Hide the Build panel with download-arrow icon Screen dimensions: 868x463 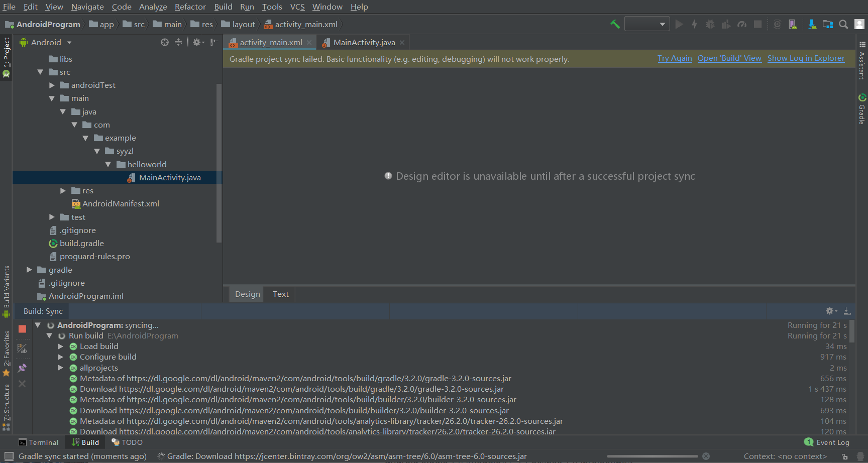[x=847, y=311]
